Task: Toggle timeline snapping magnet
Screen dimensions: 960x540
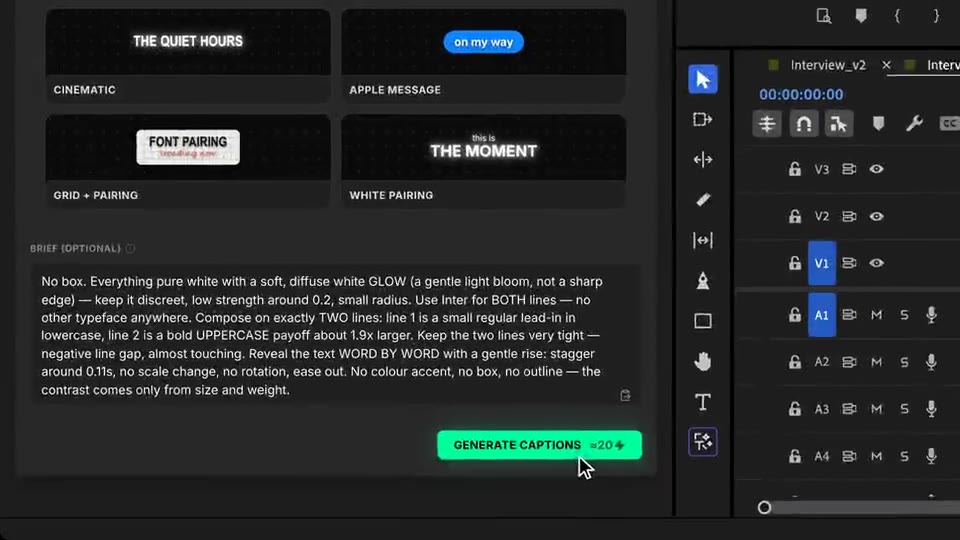Action: pos(803,124)
